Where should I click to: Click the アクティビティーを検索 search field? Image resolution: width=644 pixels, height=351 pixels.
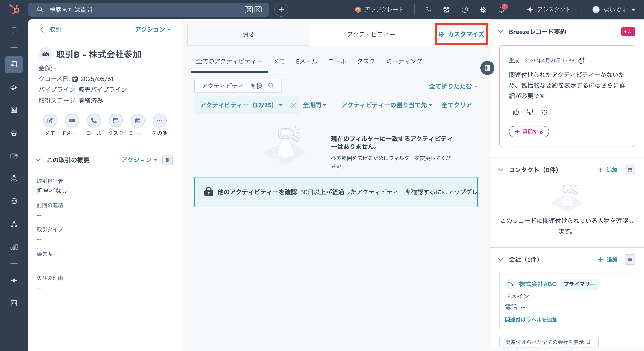click(x=232, y=86)
